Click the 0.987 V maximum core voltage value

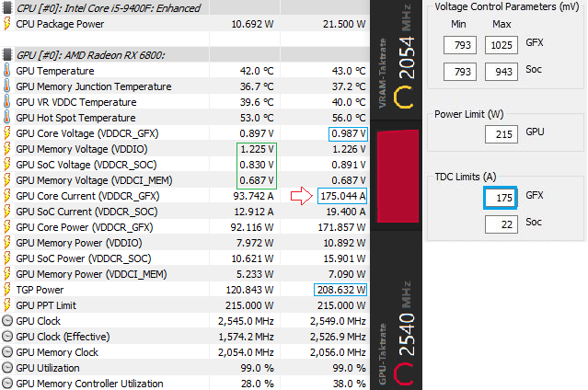348,133
